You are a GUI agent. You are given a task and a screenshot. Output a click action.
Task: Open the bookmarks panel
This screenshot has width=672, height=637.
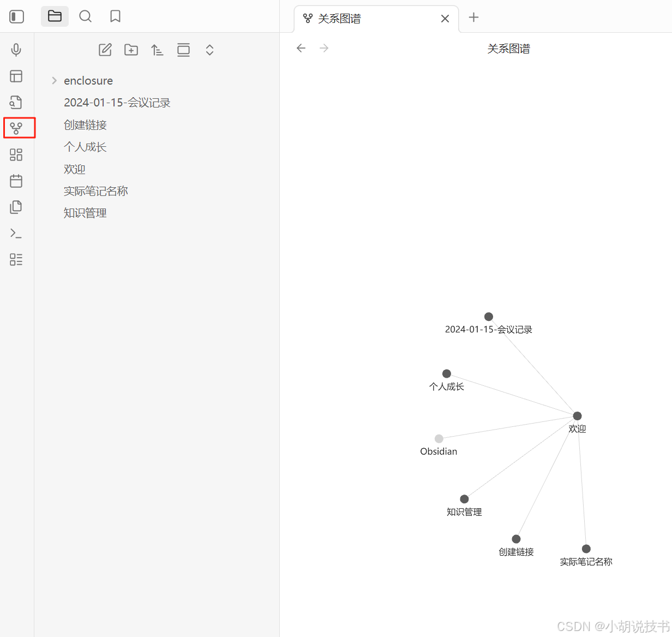[115, 16]
